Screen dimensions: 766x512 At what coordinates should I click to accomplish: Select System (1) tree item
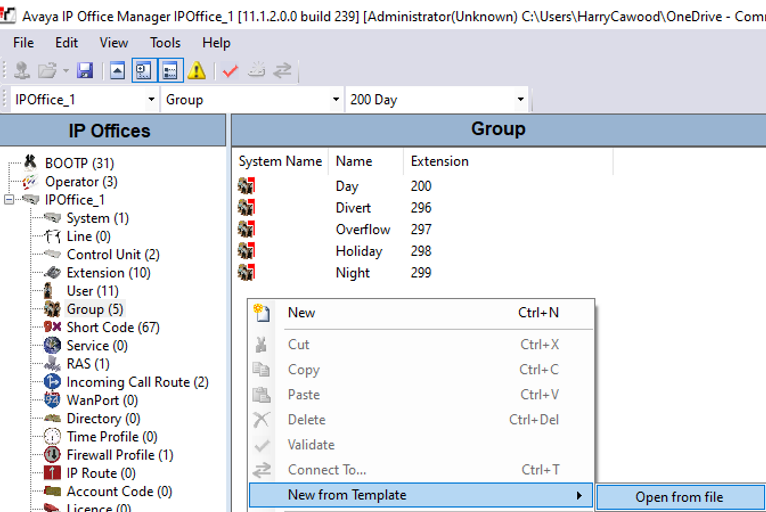coord(98,218)
